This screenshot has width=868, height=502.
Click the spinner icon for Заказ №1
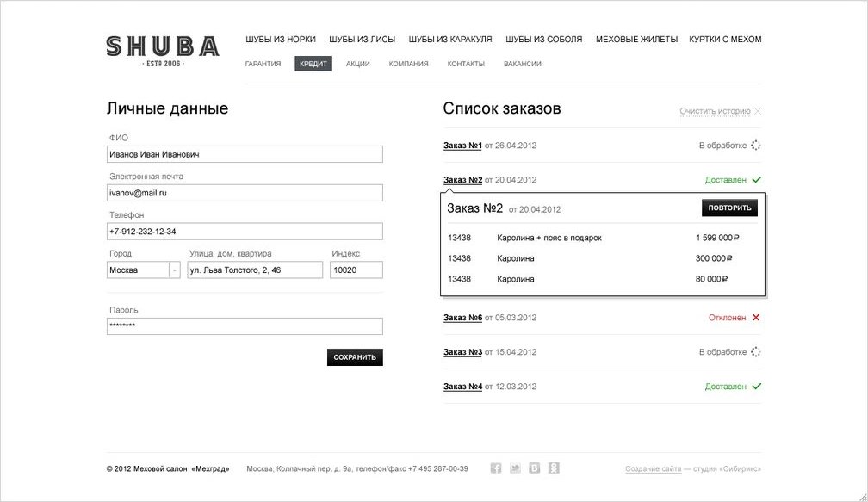tap(756, 146)
